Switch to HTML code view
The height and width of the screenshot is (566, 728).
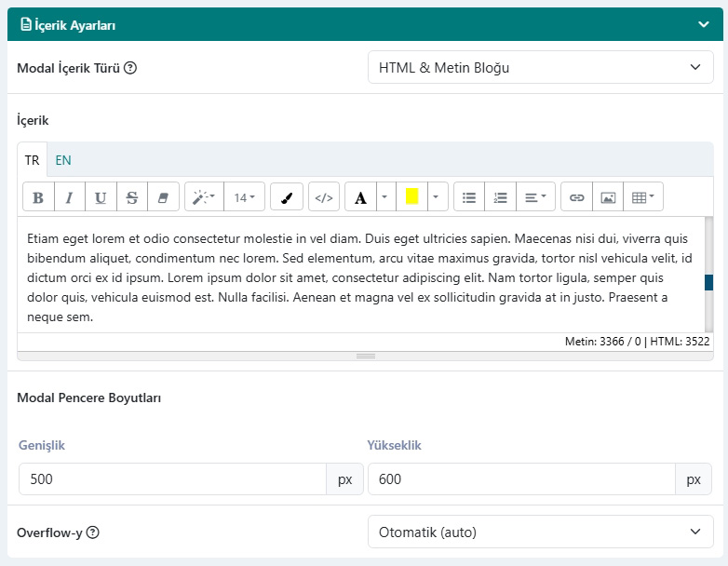(x=324, y=197)
